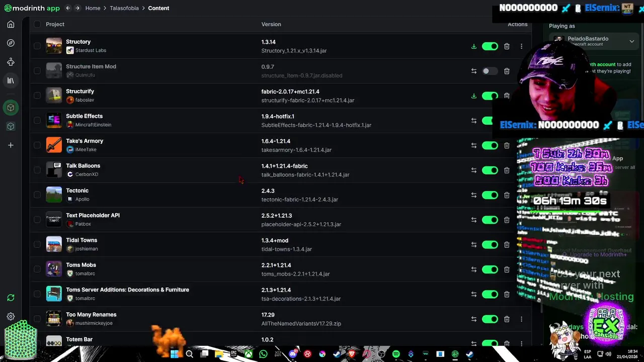This screenshot has width=644, height=362.
Task: Click the update download icon for Structurify
Action: pos(473,96)
